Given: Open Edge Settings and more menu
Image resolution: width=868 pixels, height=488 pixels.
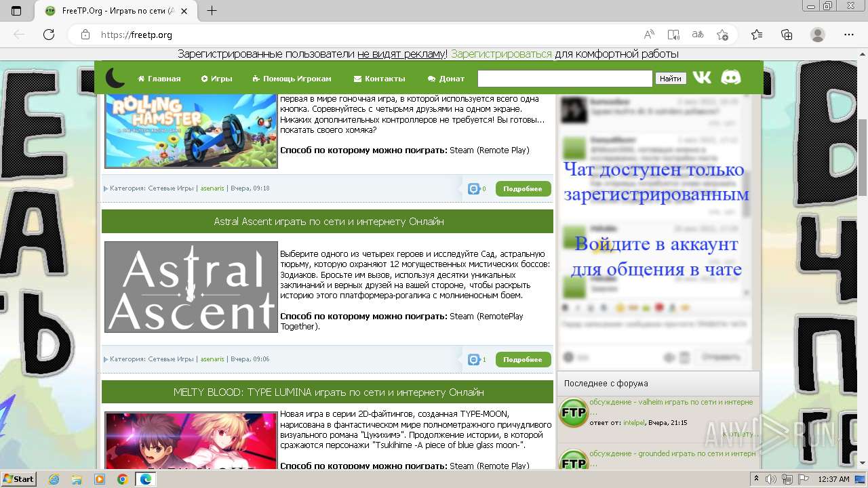Looking at the screenshot, I should 849,35.
